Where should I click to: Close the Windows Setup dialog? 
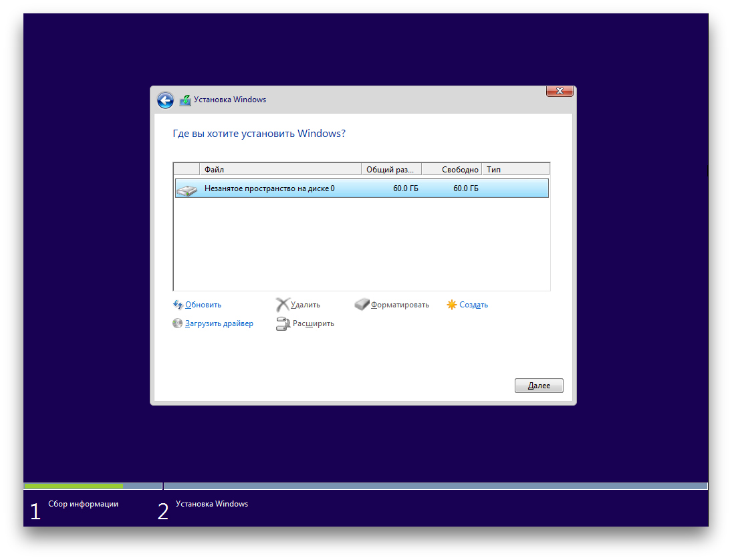560,92
